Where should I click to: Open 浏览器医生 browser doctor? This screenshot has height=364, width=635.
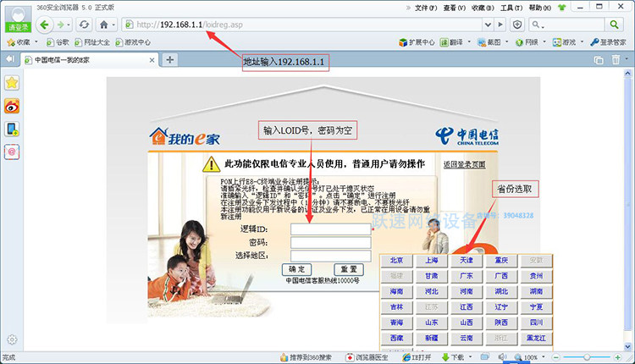click(367, 357)
